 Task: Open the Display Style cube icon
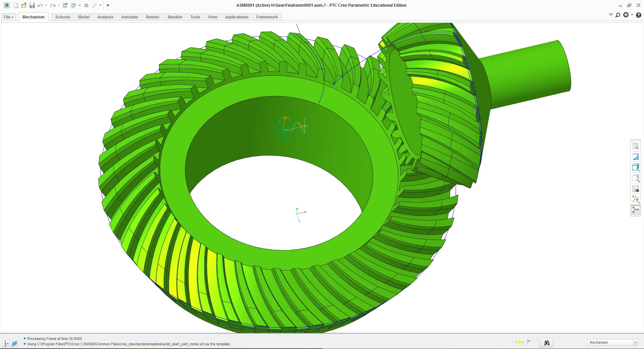point(636,167)
